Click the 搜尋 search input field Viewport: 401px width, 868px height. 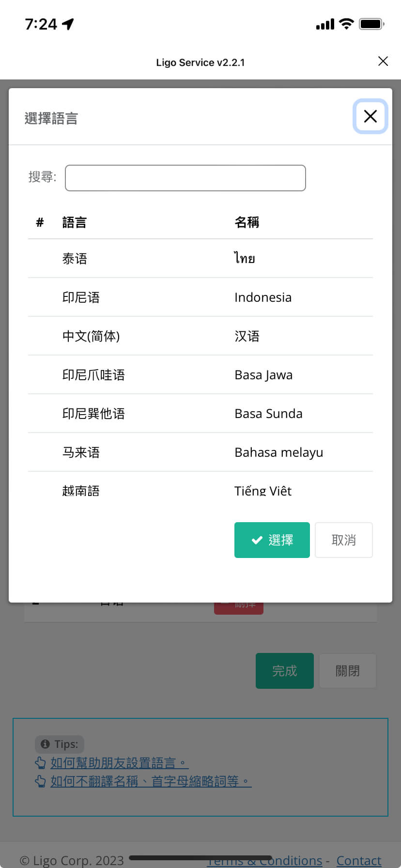click(185, 178)
